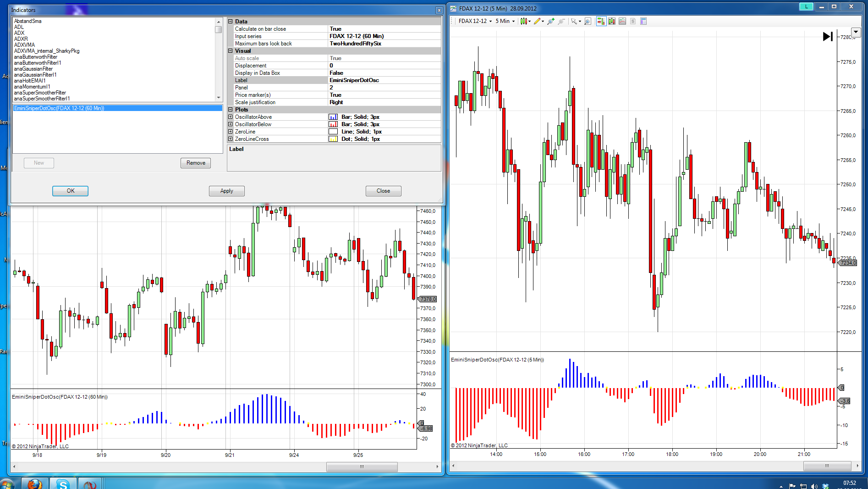The width and height of the screenshot is (868, 489).
Task: Open the zoom frame magnifier icon
Action: coord(588,21)
